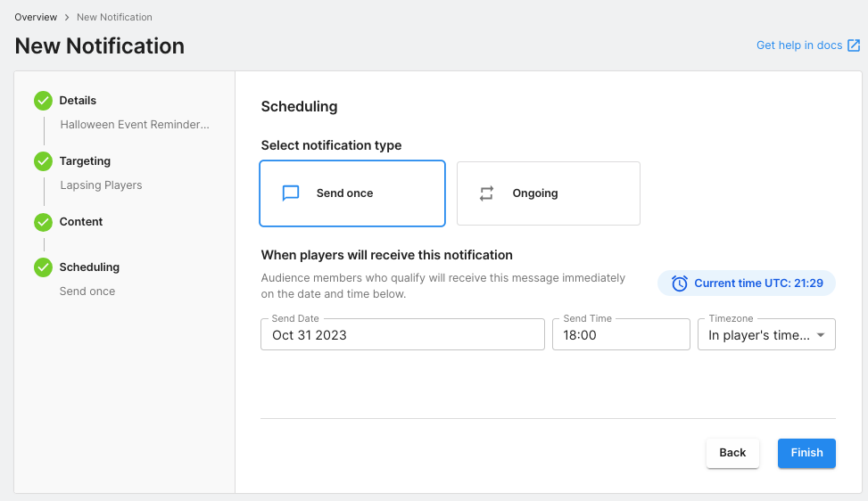The width and height of the screenshot is (868, 501).
Task: Click the Details step green checkmark icon
Action: [x=43, y=101]
